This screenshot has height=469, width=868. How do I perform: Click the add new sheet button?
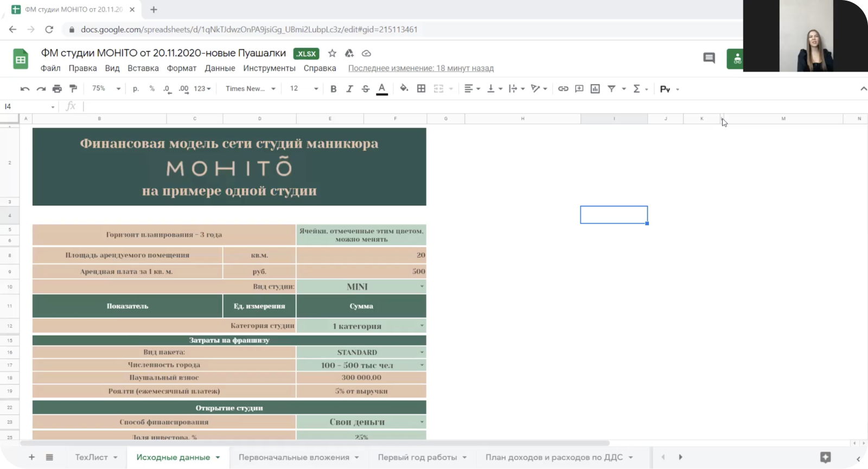(31, 457)
